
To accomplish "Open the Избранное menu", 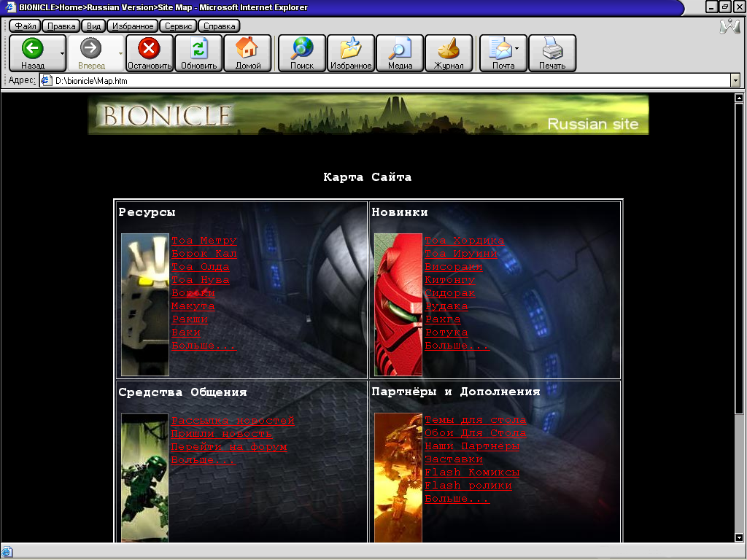I will point(133,26).
